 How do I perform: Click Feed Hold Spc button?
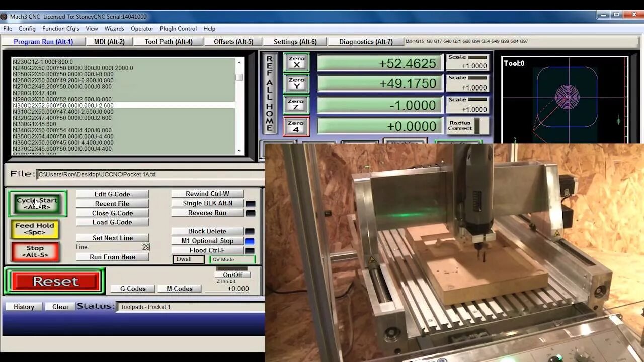(x=35, y=229)
